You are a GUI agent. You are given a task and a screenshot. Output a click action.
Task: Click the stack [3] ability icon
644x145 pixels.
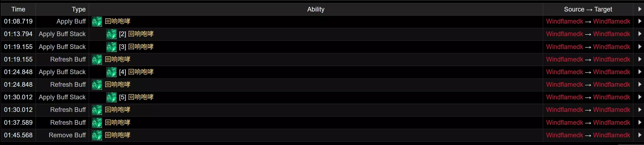112,47
